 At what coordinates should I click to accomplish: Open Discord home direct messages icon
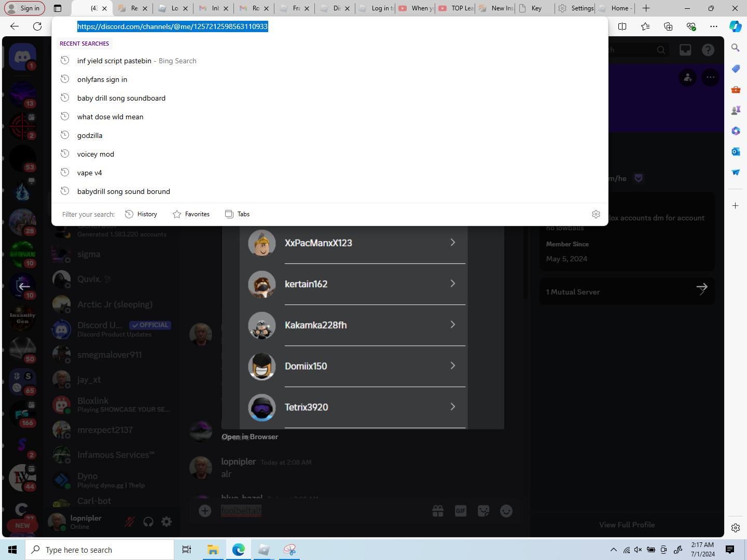coord(22,57)
